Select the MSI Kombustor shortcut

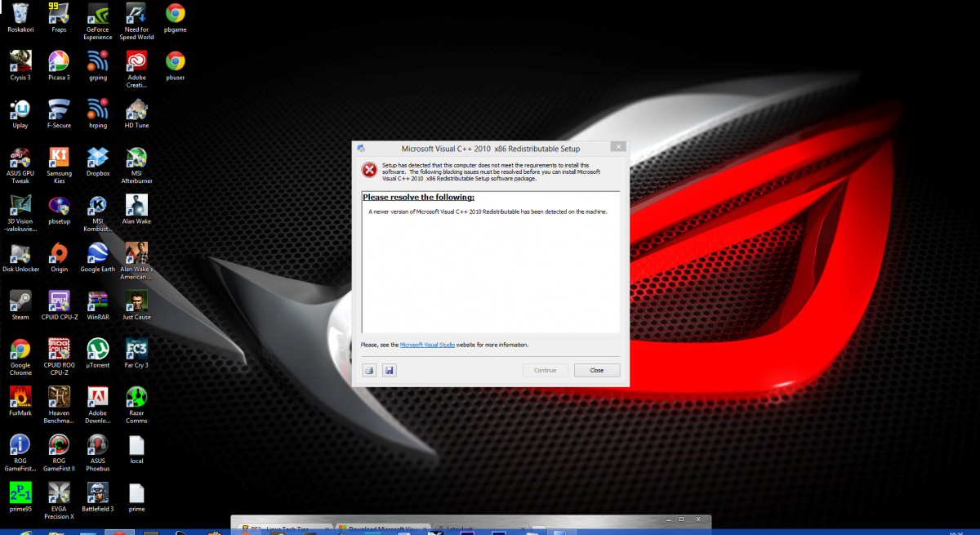pos(98,214)
